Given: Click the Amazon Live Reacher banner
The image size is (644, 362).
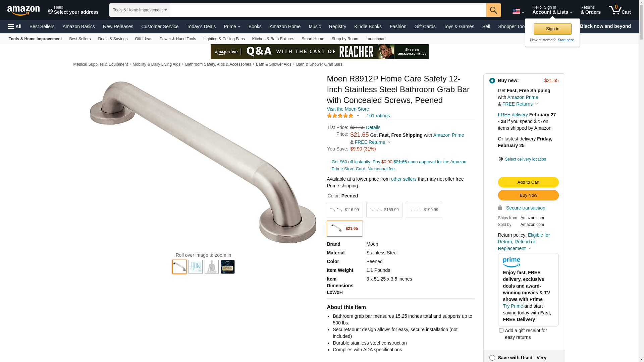Looking at the screenshot, I should pyautogui.click(x=319, y=52).
